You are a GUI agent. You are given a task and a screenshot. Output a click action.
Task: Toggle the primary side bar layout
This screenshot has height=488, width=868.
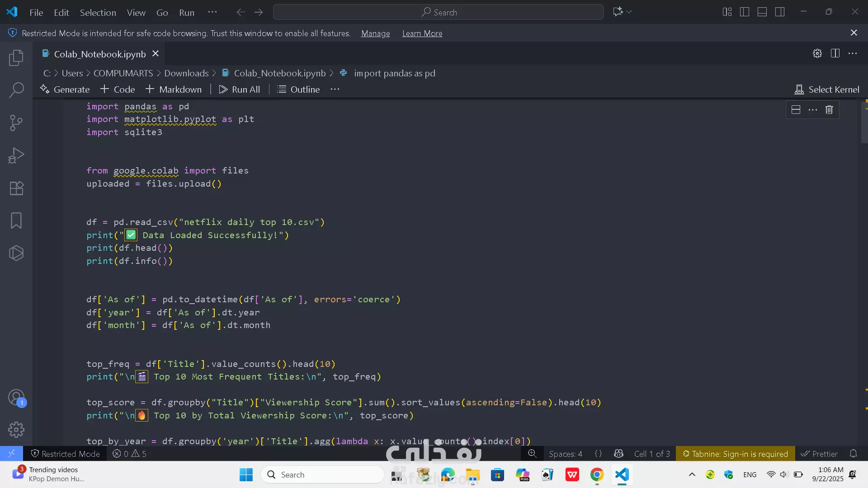[745, 12]
